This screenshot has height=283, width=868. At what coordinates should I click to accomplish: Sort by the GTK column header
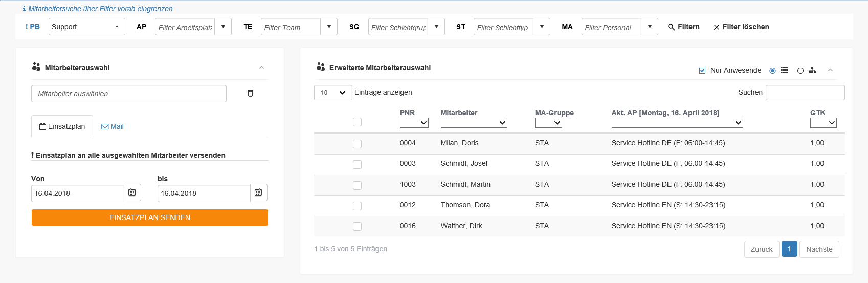pyautogui.click(x=818, y=113)
